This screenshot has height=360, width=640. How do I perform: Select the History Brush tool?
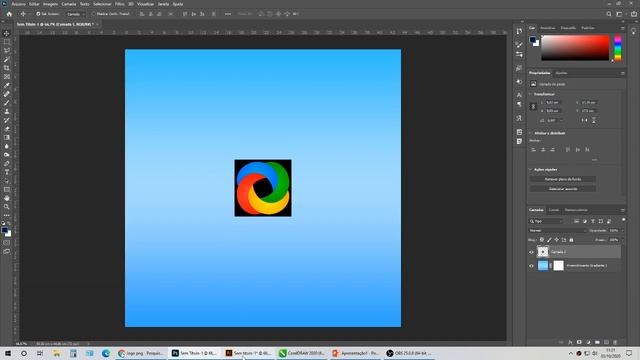click(x=7, y=120)
